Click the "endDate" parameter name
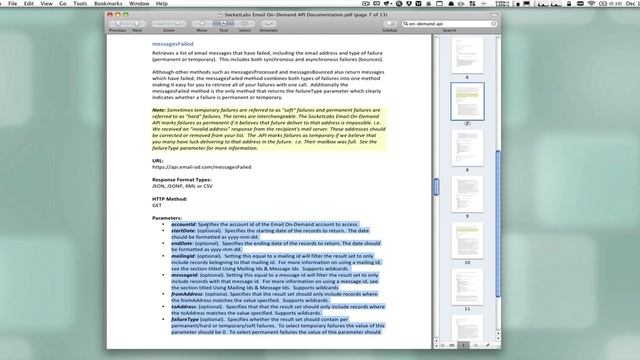Image resolution: width=640 pixels, height=360 pixels. (182, 243)
